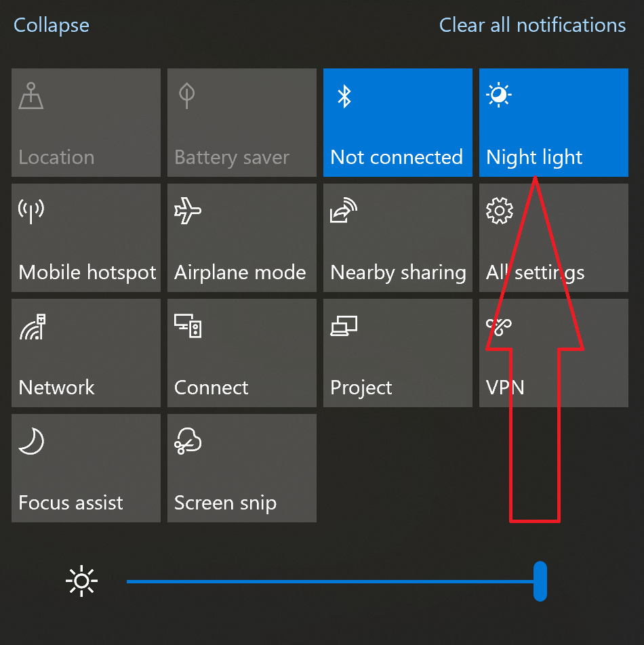Adjust the brightness slider handle
The height and width of the screenshot is (645, 644).
[x=540, y=581]
